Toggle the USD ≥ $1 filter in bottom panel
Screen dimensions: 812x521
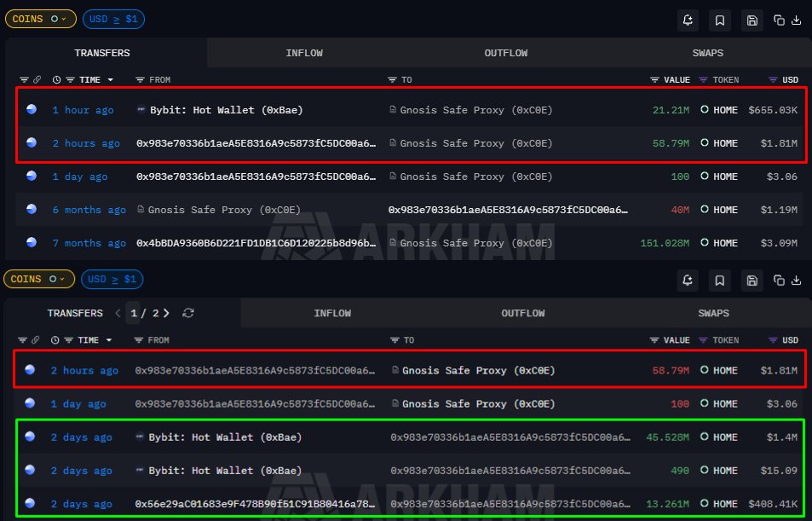(112, 279)
